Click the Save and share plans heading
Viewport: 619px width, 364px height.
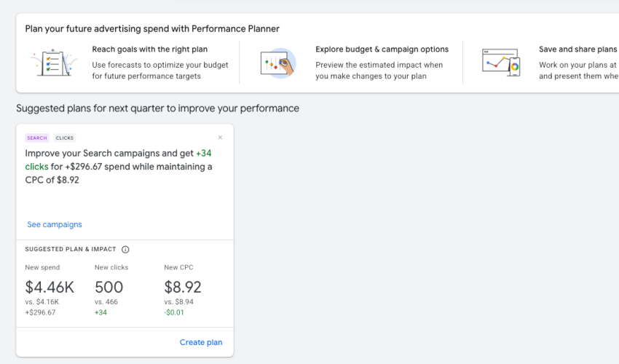(x=577, y=50)
